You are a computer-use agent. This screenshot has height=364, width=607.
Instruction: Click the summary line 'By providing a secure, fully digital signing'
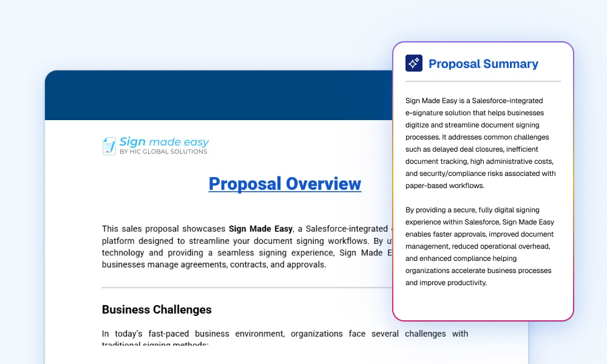472,210
